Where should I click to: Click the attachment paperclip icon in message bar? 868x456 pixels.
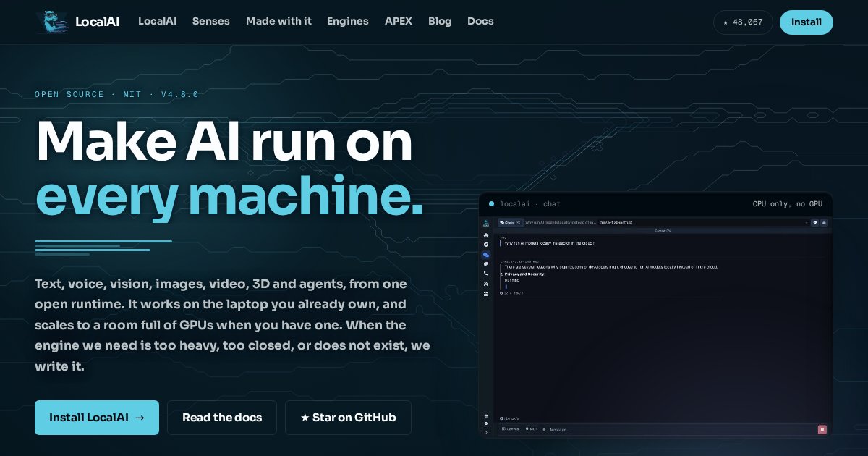tap(545, 429)
